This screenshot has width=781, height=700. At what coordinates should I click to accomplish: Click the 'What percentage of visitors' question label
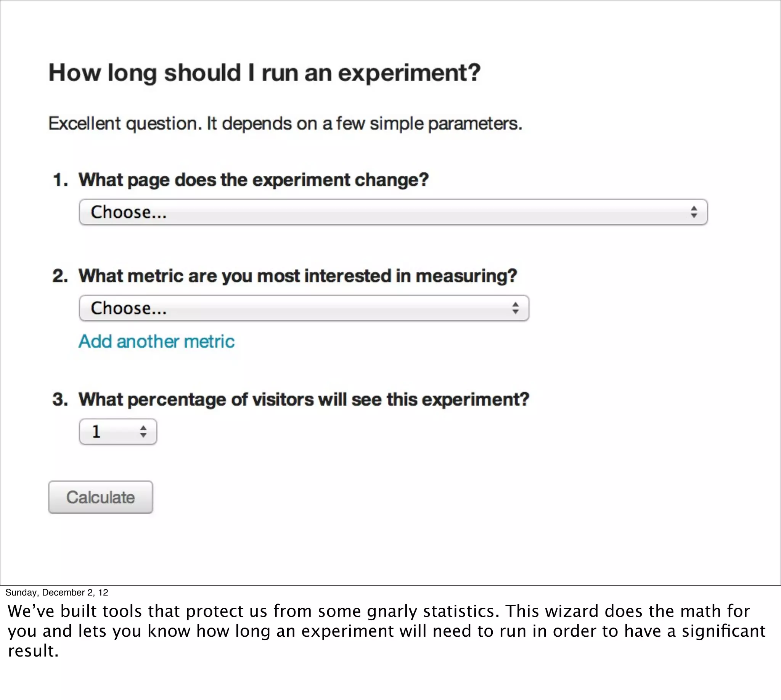coord(304,400)
